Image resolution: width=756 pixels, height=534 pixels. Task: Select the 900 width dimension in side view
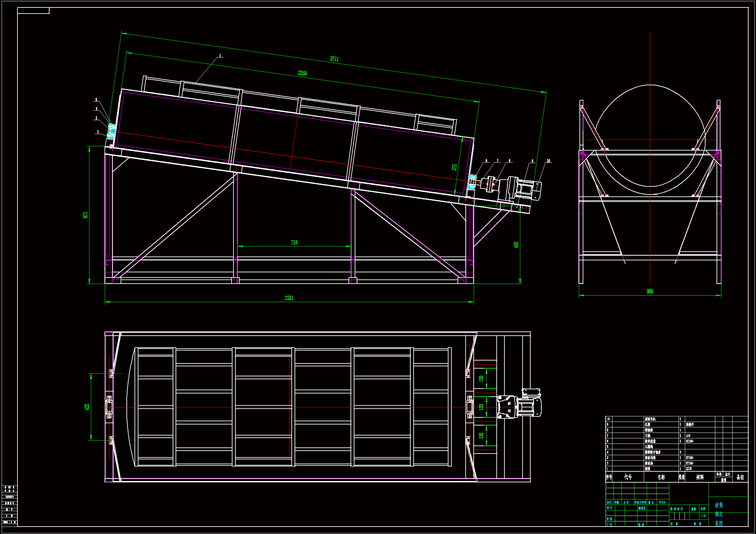coord(650,291)
